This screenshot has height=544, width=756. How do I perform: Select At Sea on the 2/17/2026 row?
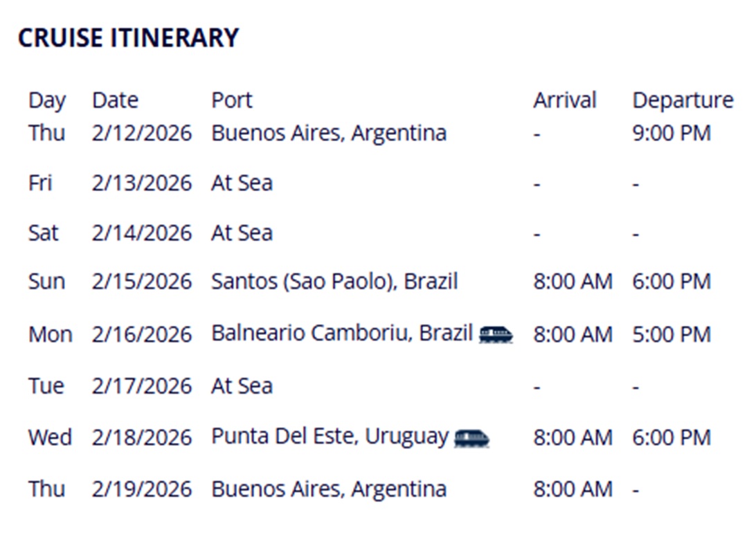(x=242, y=386)
